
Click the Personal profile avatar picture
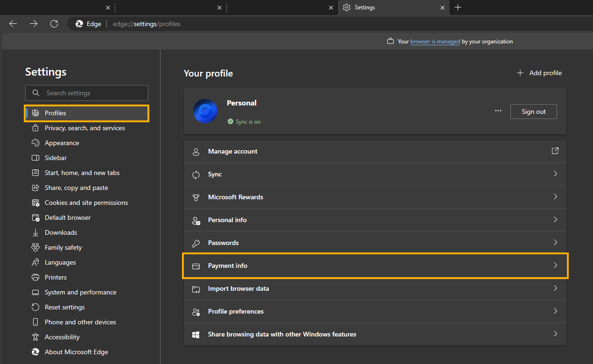click(x=205, y=111)
